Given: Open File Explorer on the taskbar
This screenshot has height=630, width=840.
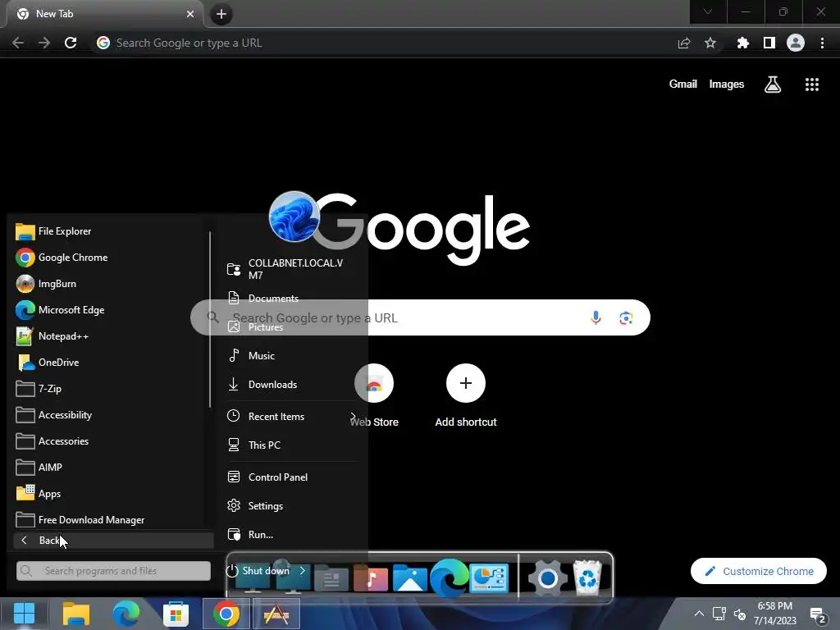Looking at the screenshot, I should 76,614.
